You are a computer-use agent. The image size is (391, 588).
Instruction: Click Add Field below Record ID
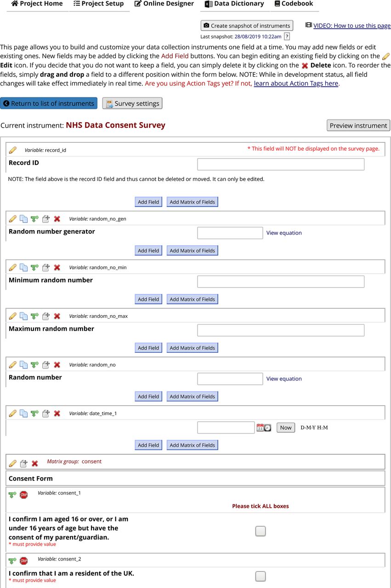point(148,202)
